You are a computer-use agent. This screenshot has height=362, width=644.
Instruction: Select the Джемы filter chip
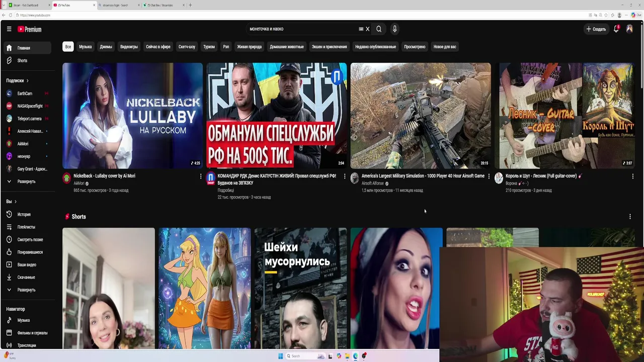click(106, 47)
